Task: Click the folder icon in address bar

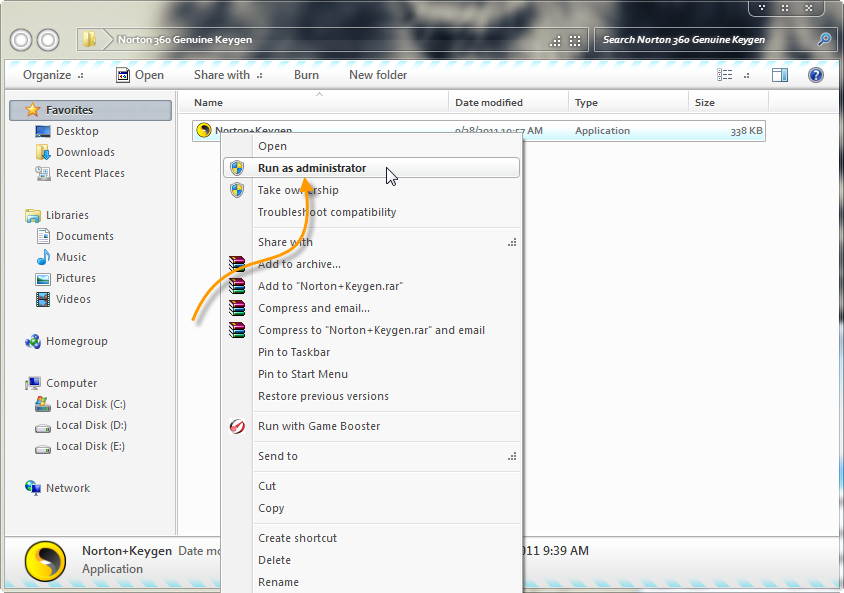Action: pyautogui.click(x=89, y=39)
